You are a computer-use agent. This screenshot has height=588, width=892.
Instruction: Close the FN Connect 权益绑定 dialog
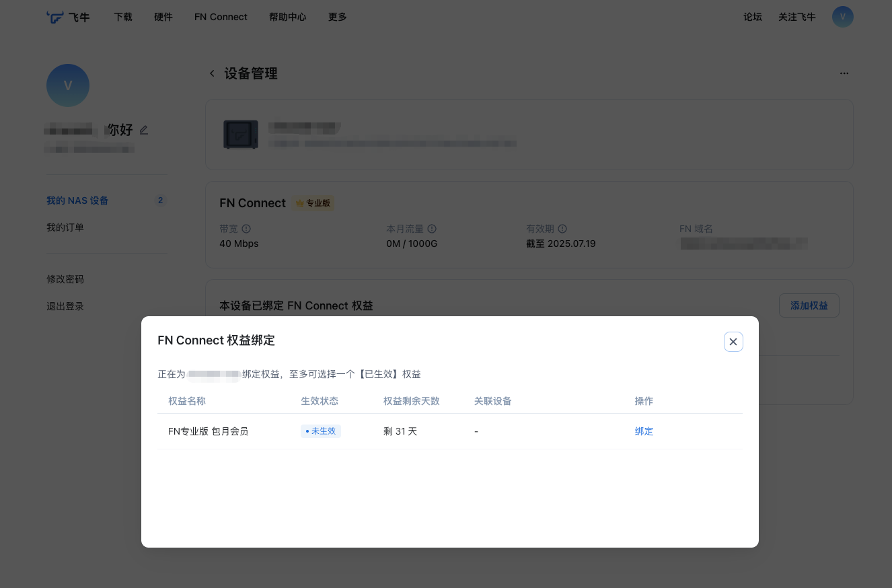[733, 342]
